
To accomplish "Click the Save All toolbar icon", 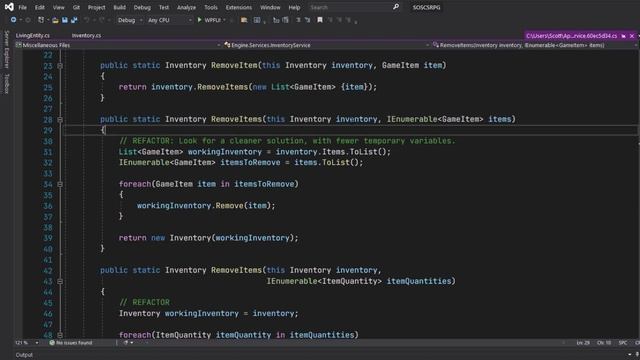I will (x=74, y=20).
